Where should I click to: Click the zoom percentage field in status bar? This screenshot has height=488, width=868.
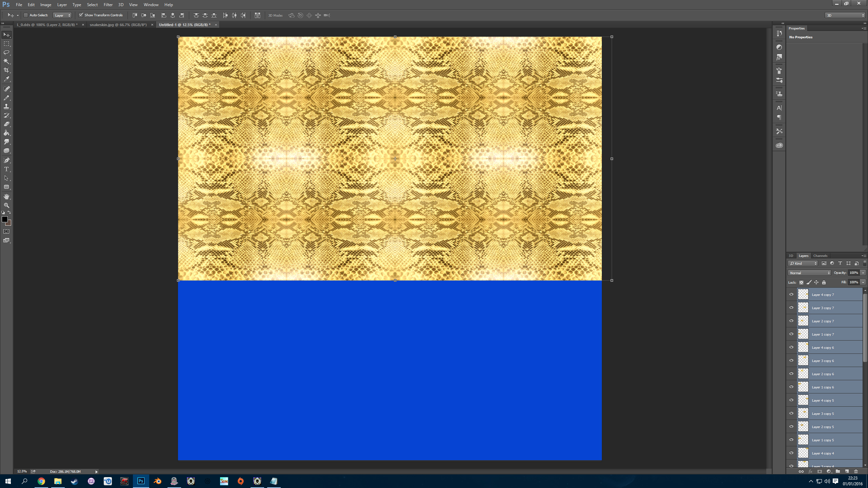(x=22, y=472)
